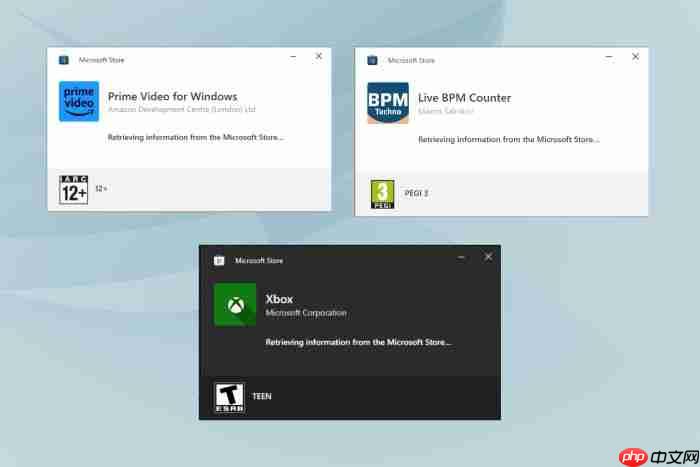
Task: Click the Prime Video app icon
Action: (79, 101)
